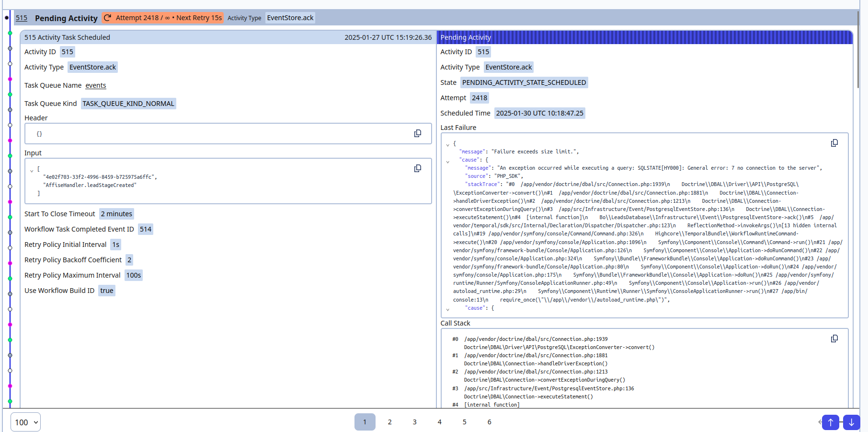Open the 100 per-page dropdown
This screenshot has height=432, width=868.
(x=25, y=422)
